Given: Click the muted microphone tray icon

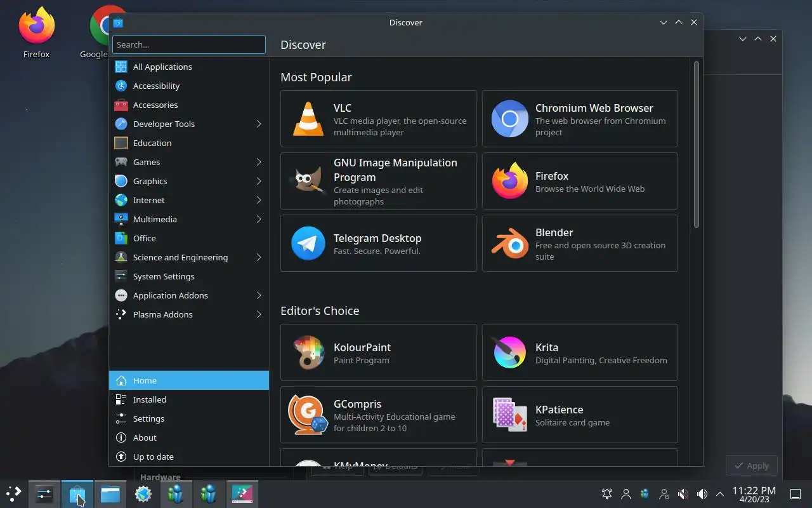Looking at the screenshot, I should click(x=683, y=493).
